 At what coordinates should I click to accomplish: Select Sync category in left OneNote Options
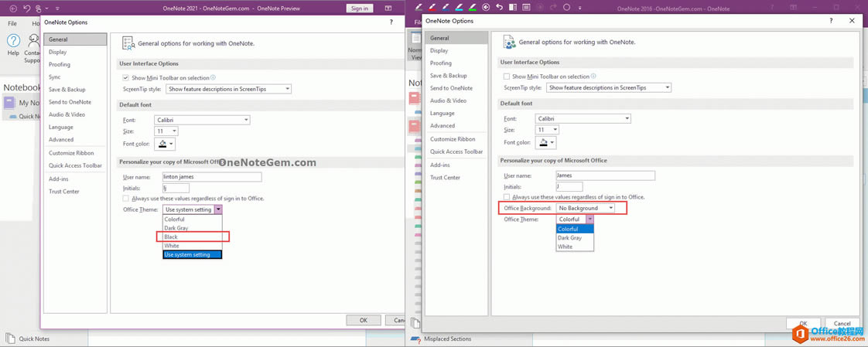(x=75, y=77)
